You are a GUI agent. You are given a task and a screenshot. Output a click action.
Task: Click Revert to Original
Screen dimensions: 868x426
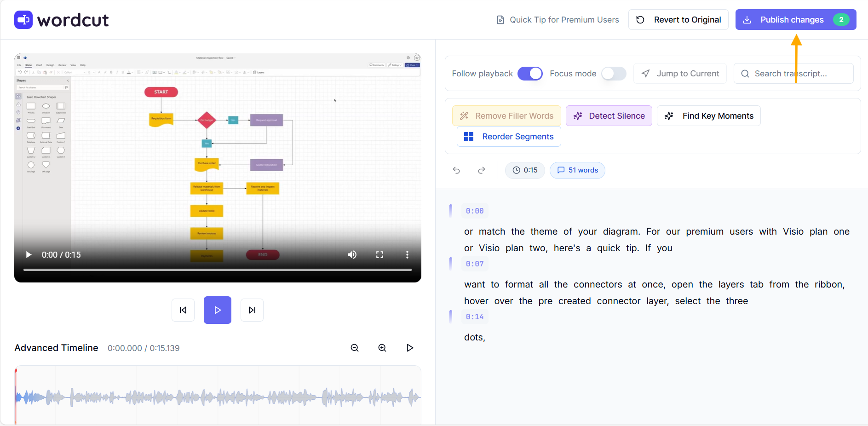click(678, 20)
